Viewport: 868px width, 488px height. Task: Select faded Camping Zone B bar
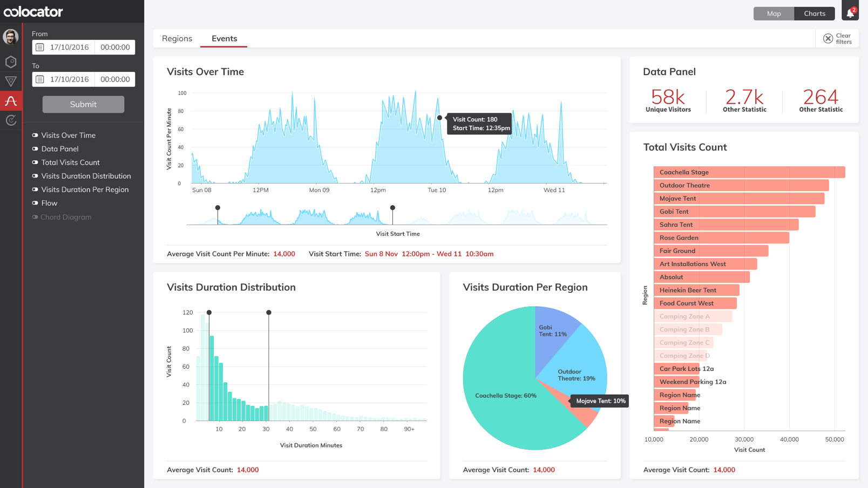pyautogui.click(x=688, y=329)
